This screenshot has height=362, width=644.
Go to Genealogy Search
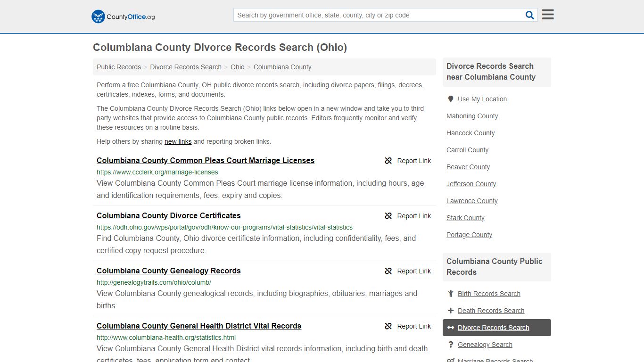tap(485, 345)
